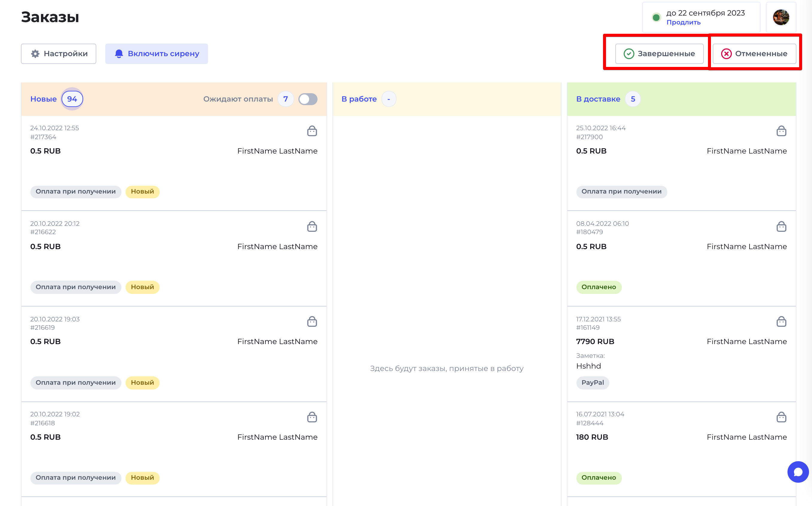Click Оплата при получении on order #216619
The image size is (812, 506).
tap(76, 383)
